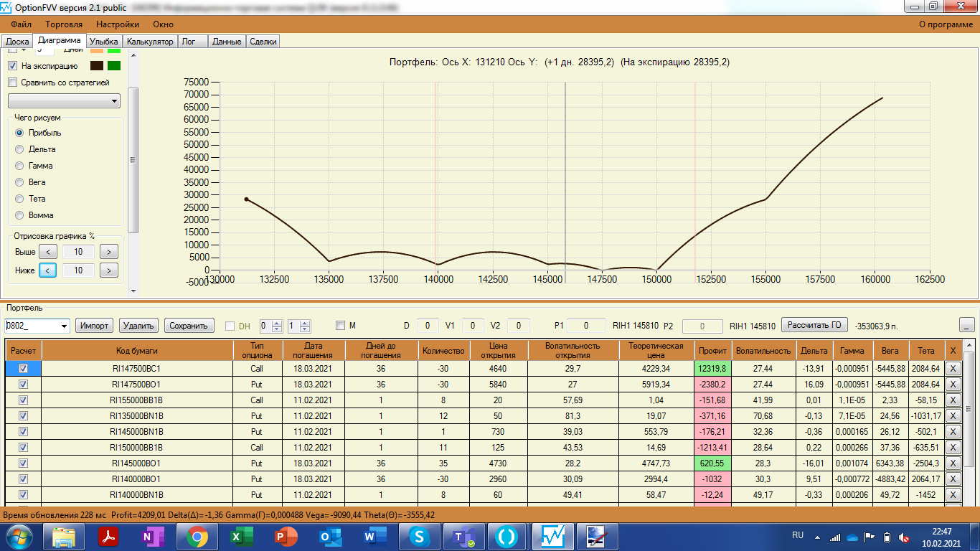Increase 'Ниже' chart percent with > button
The width and height of the screenshot is (980, 551).
[109, 270]
